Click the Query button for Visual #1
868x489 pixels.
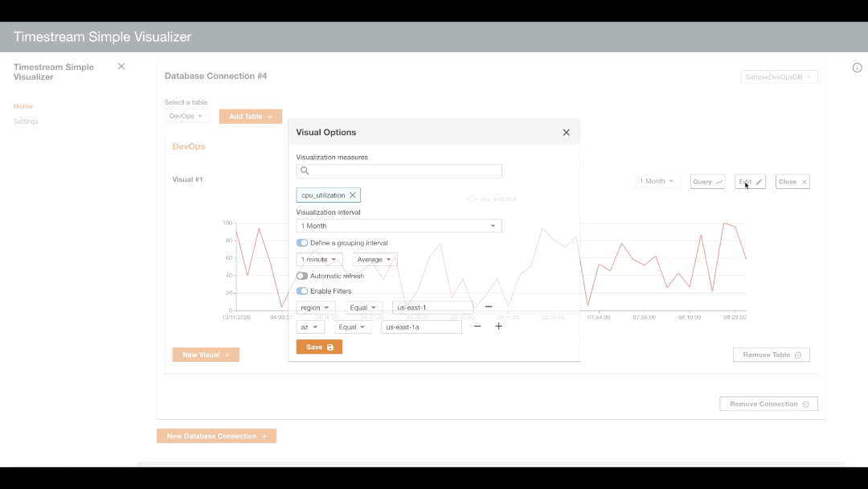click(x=707, y=182)
